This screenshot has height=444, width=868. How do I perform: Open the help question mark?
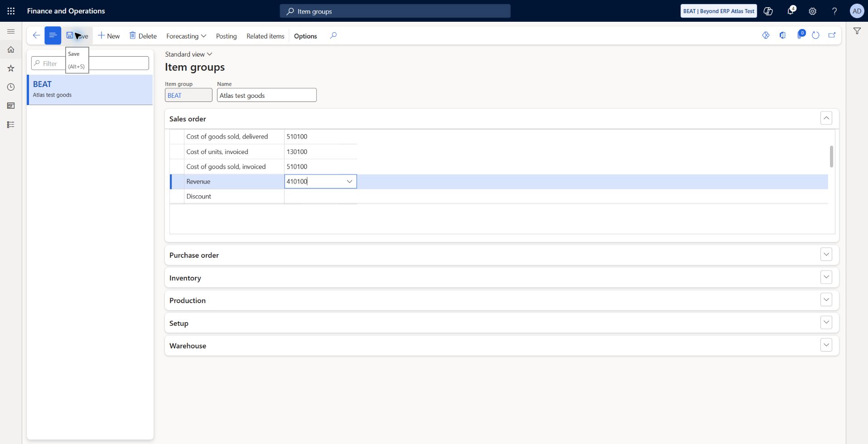[834, 11]
